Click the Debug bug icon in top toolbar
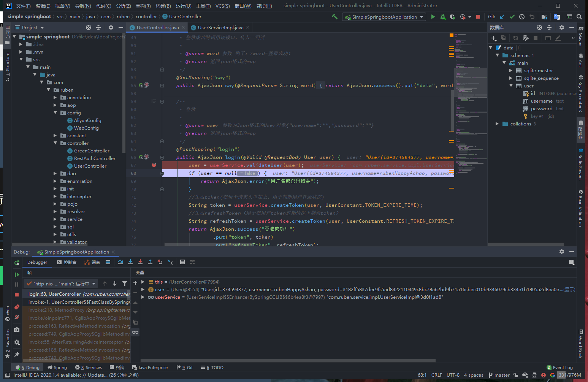Viewport: 588px width, 382px height. 443,17
